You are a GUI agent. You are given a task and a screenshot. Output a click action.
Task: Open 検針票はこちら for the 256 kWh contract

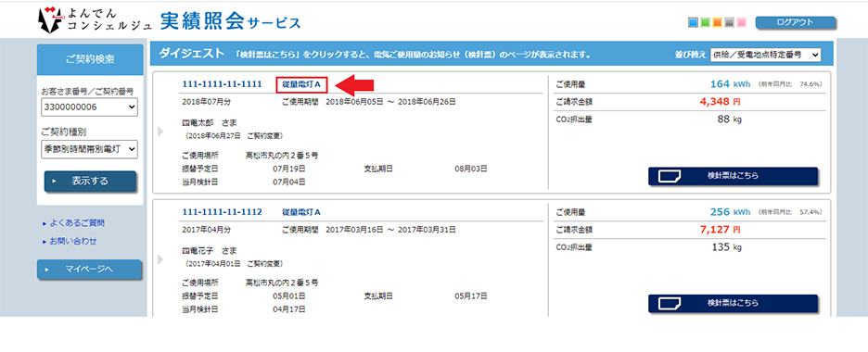(x=733, y=304)
